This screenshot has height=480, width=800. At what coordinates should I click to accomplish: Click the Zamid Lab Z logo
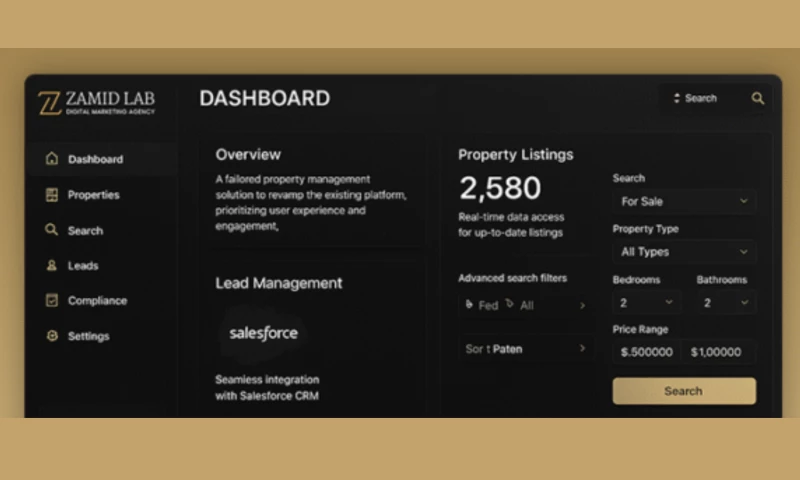click(49, 104)
